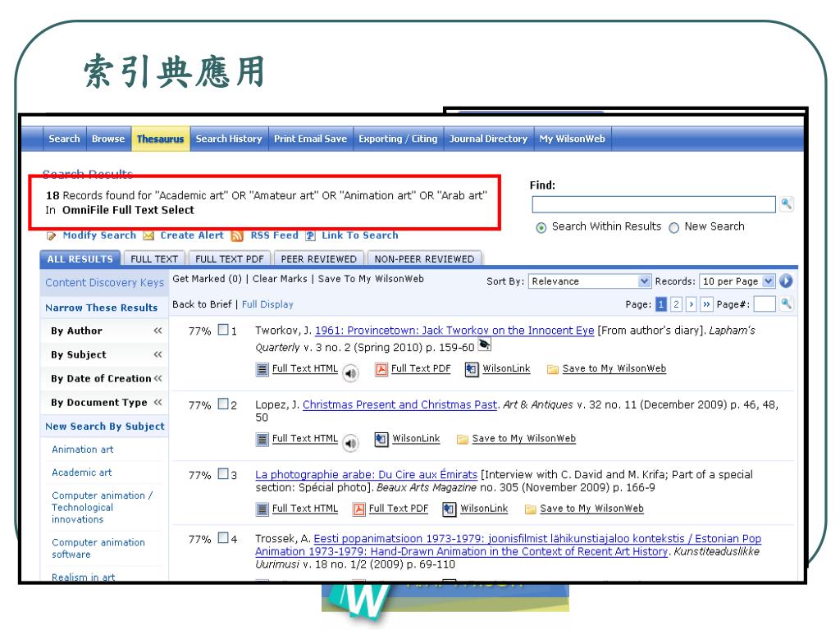Image resolution: width=840 pixels, height=630 pixels.
Task: Click the Find search magnifier icon
Action: (786, 203)
